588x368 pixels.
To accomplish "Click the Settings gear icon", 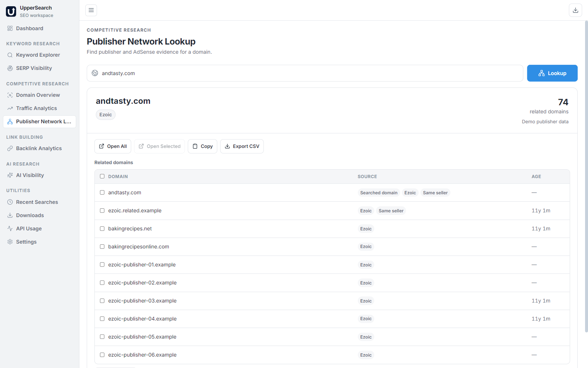I will (10, 242).
